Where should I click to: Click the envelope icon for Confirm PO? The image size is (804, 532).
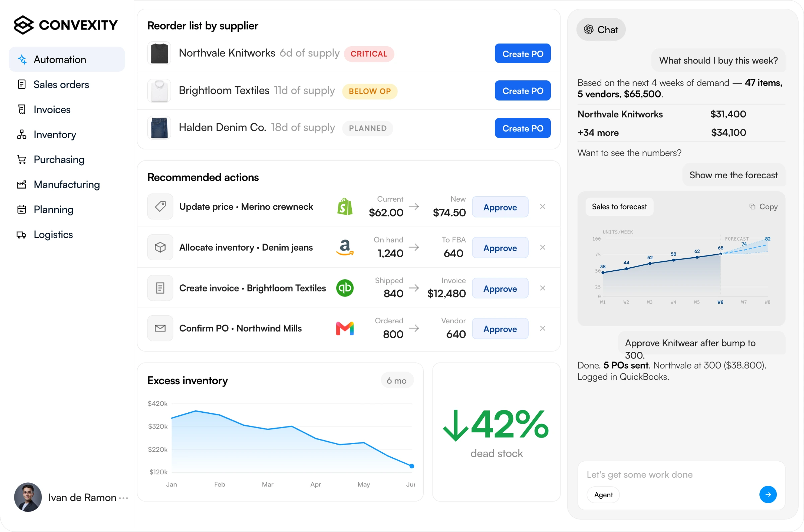click(160, 328)
